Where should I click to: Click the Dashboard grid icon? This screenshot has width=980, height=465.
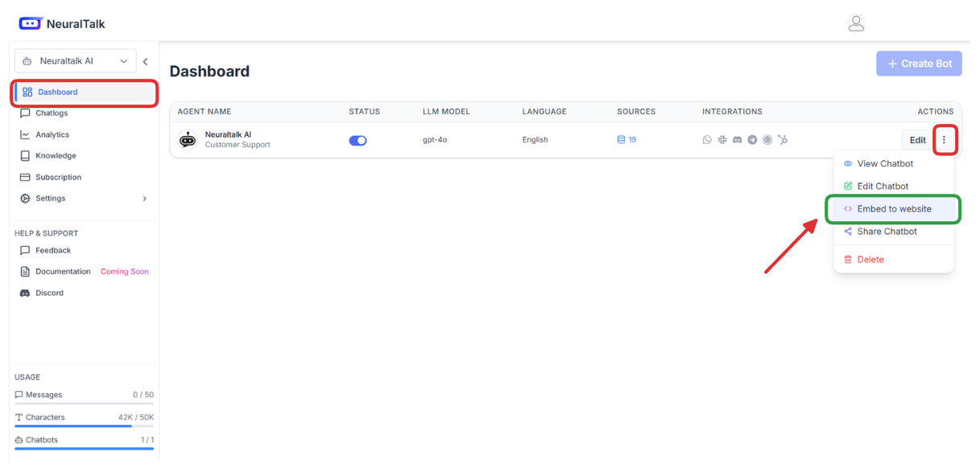pos(27,92)
